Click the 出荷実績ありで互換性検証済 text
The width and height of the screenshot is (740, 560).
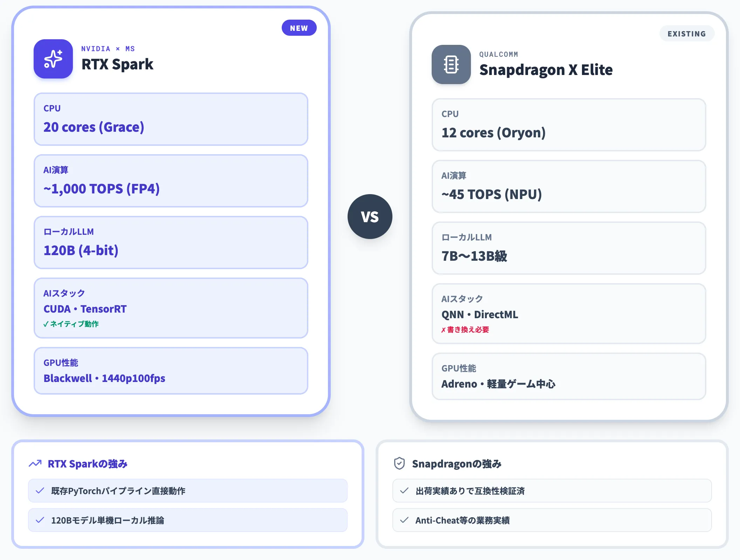pos(470,491)
